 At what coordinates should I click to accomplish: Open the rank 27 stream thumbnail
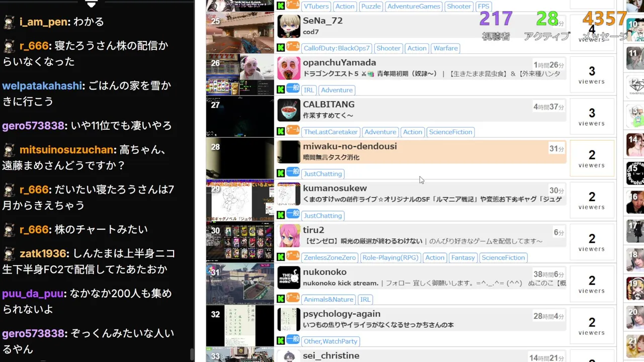[240, 116]
